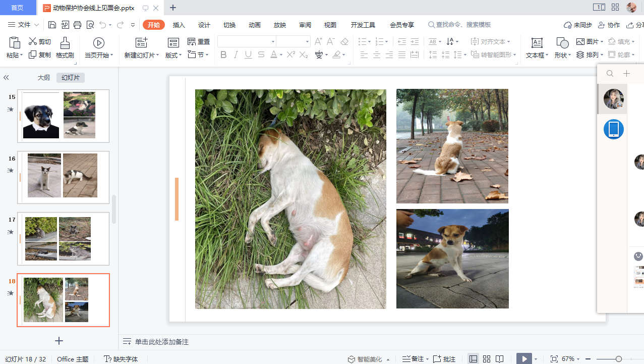Screen dimensions: 644x364
Task: Click the Collaborate (协作) button
Action: click(609, 25)
